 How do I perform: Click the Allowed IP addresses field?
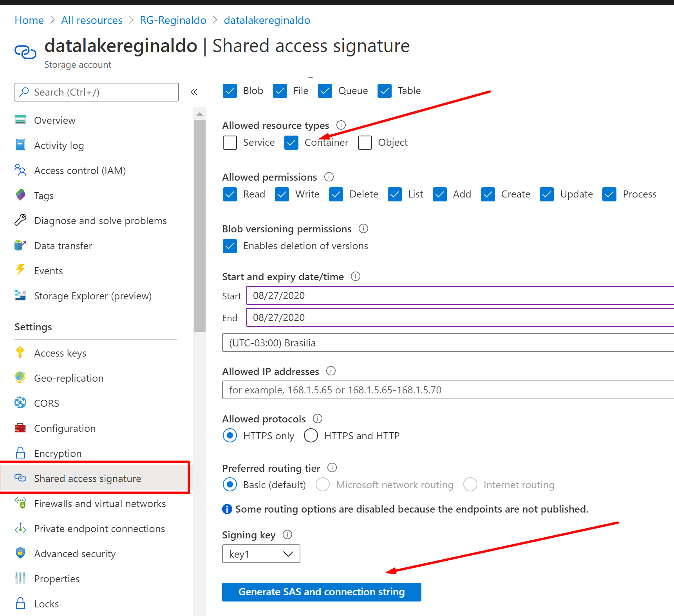click(x=448, y=390)
